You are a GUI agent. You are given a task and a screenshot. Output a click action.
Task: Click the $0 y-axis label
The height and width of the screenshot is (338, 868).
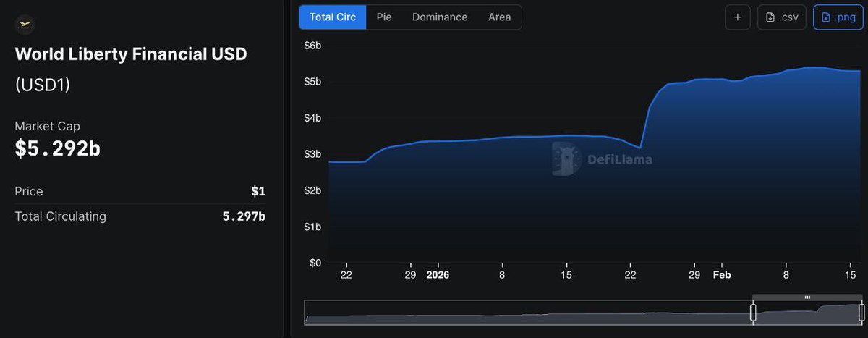(315, 263)
